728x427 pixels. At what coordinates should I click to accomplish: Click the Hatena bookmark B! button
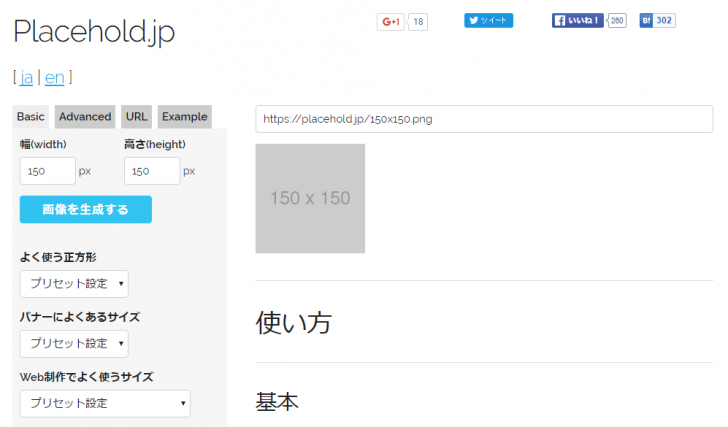[x=646, y=20]
